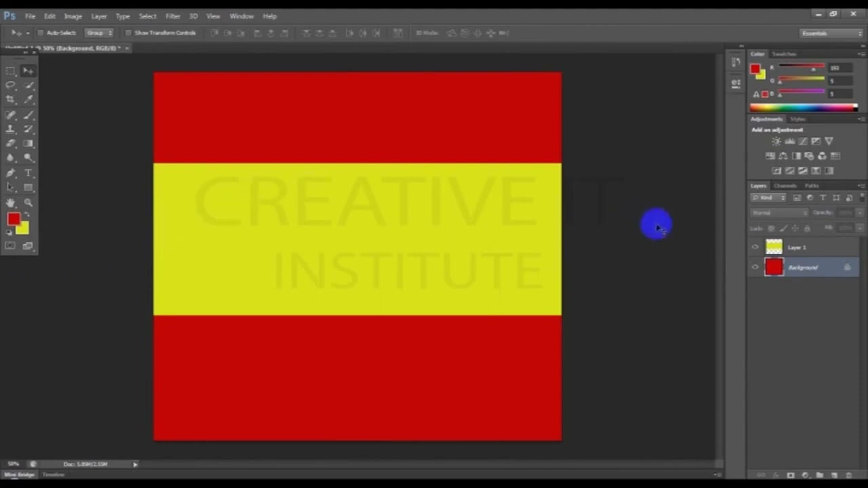Open the Kind filter dropdown

[x=768, y=197]
